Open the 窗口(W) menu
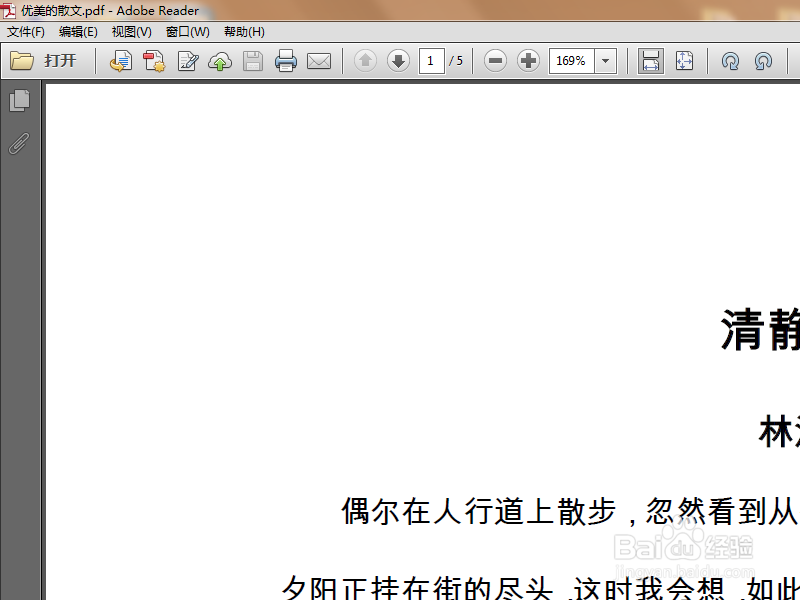800x600 pixels. [x=188, y=32]
